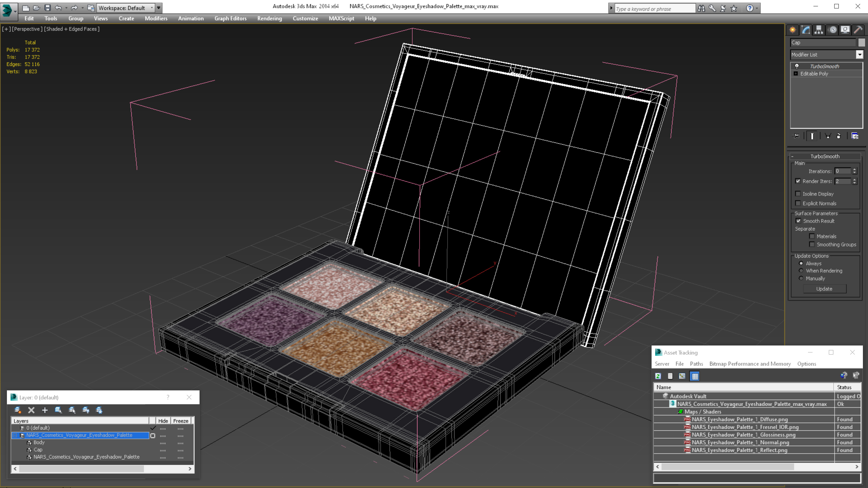
Task: Remove modifier from the stack
Action: [x=839, y=136]
